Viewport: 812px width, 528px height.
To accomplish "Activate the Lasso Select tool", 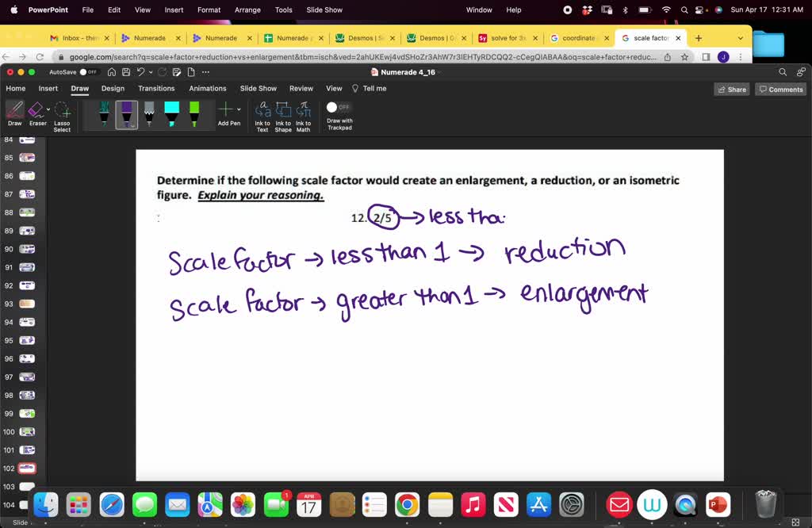I will [62, 116].
